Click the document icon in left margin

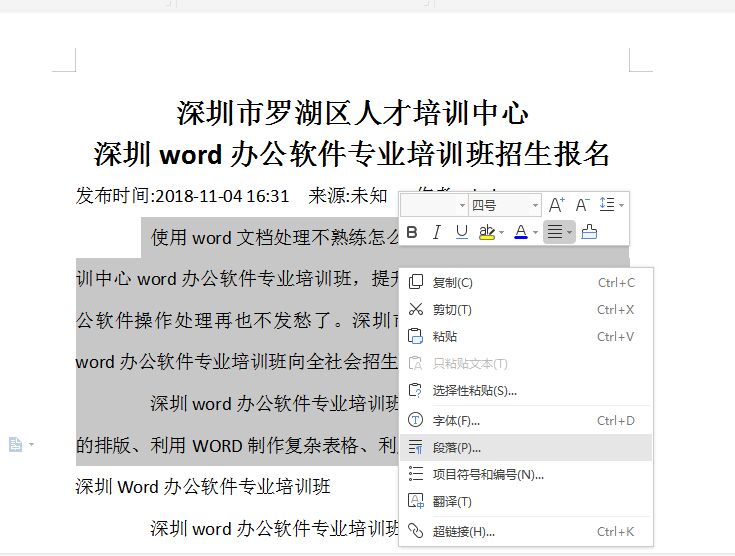click(x=15, y=444)
